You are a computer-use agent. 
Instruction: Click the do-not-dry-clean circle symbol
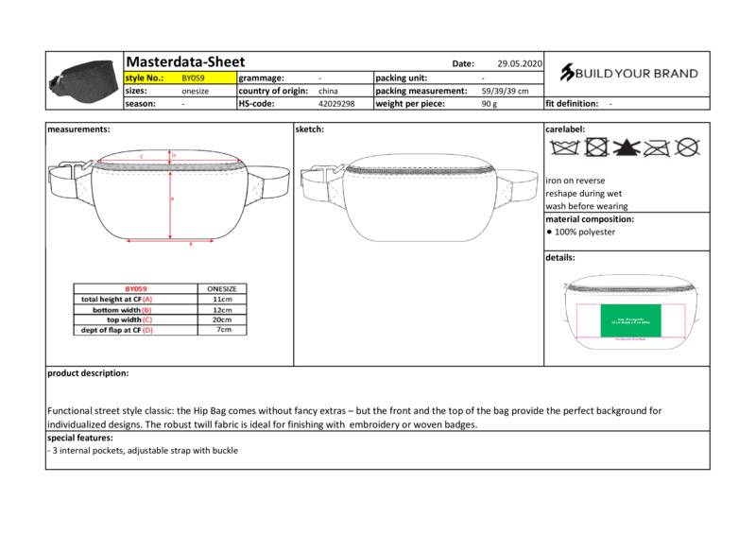tap(689, 147)
